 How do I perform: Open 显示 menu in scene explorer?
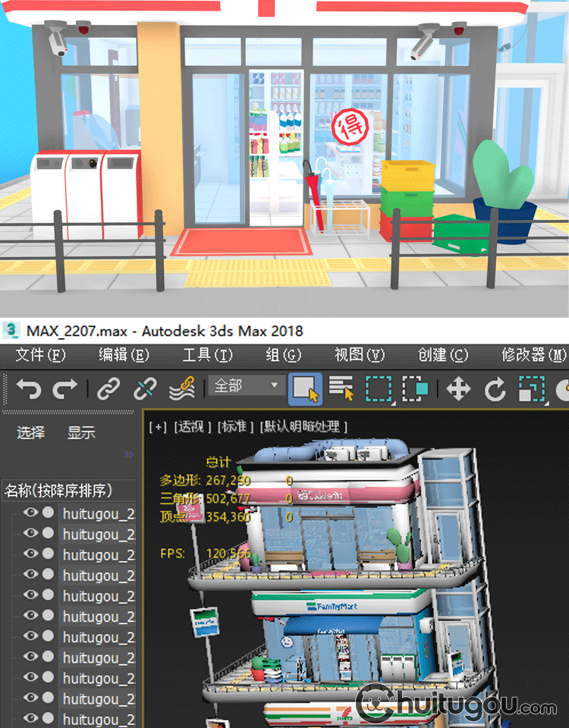(81, 432)
